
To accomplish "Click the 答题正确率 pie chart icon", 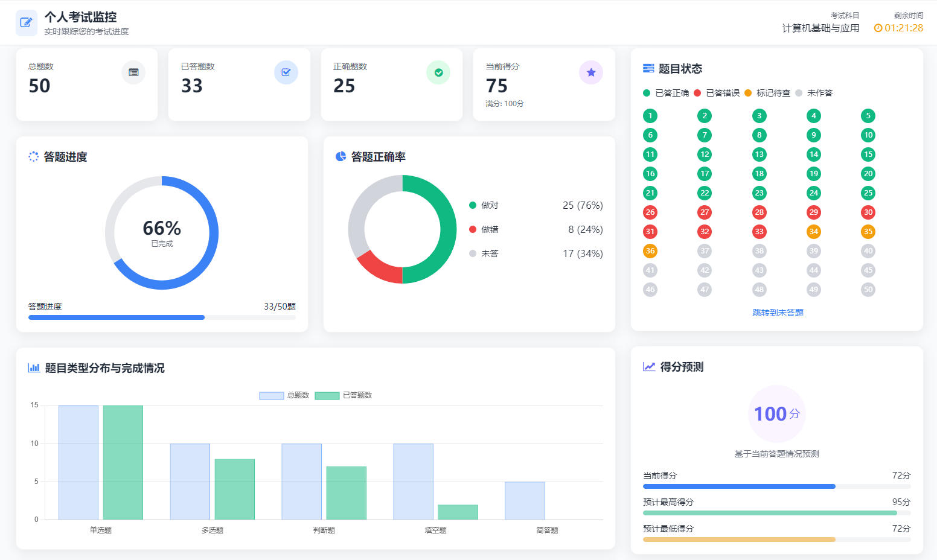I will pyautogui.click(x=341, y=156).
